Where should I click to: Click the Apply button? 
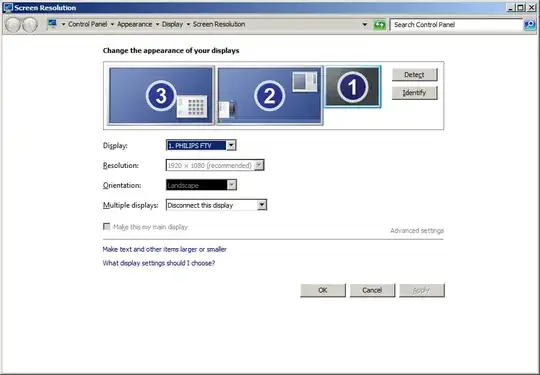coord(422,290)
